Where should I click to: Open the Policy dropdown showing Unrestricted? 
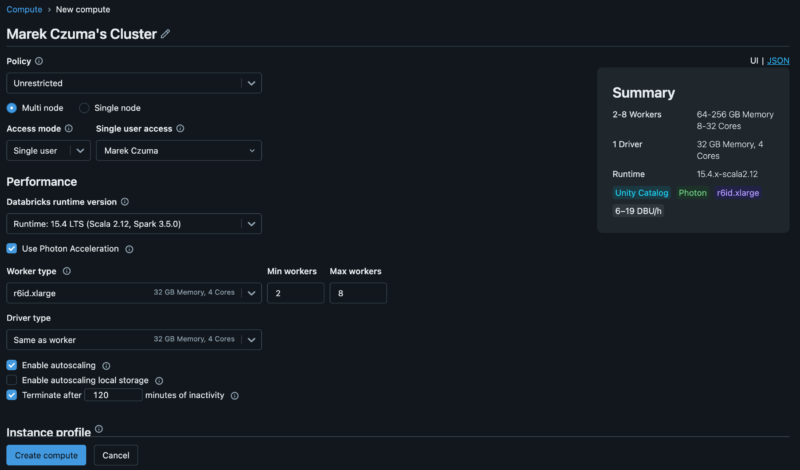click(x=134, y=84)
